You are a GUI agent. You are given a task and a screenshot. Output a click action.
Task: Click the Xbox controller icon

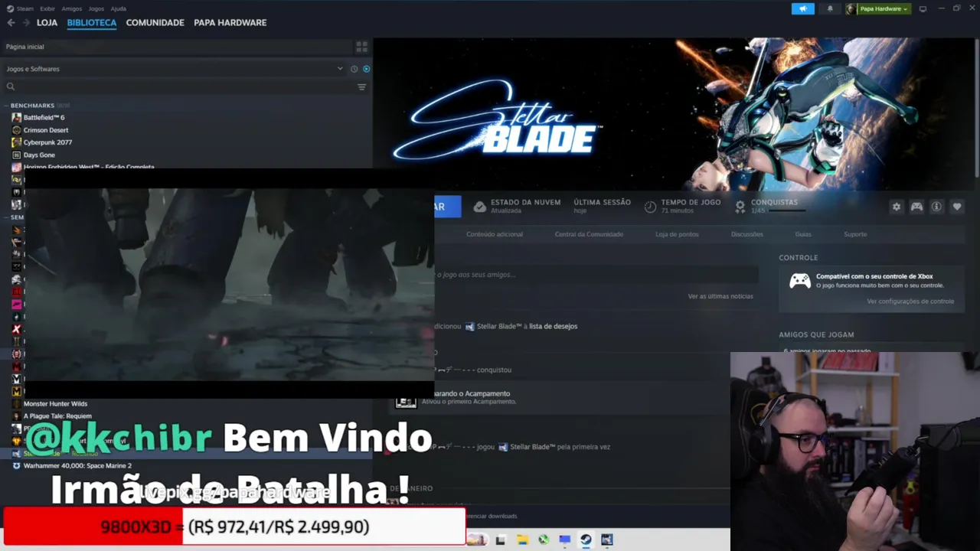pyautogui.click(x=800, y=282)
